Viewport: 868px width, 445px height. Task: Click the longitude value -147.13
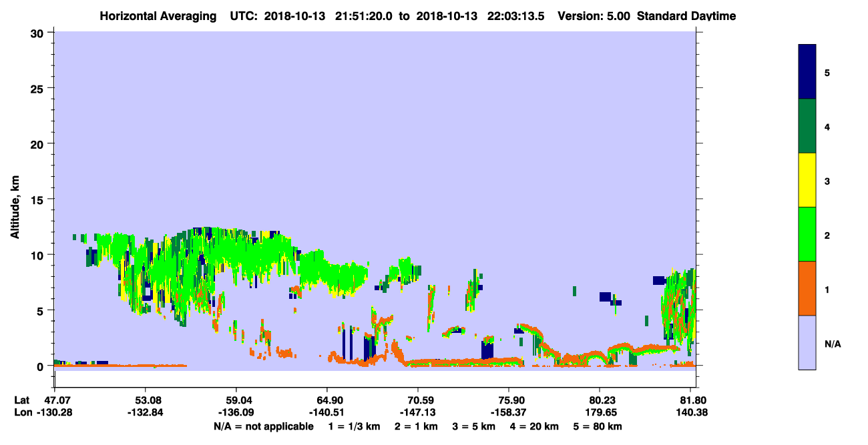coord(418,412)
